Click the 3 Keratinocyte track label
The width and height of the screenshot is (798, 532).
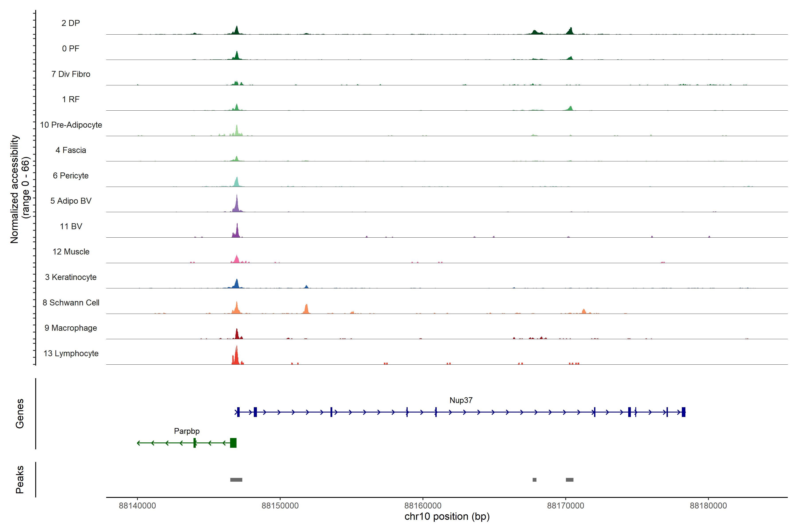(x=70, y=277)
